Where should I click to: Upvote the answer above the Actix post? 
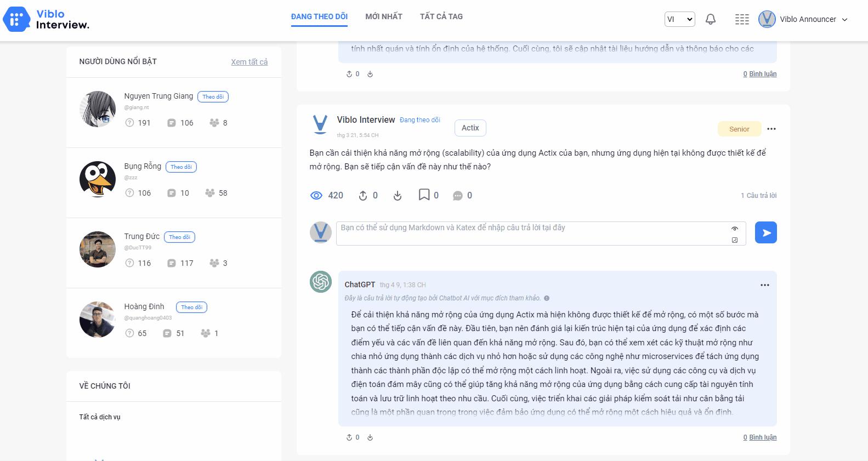tap(349, 74)
